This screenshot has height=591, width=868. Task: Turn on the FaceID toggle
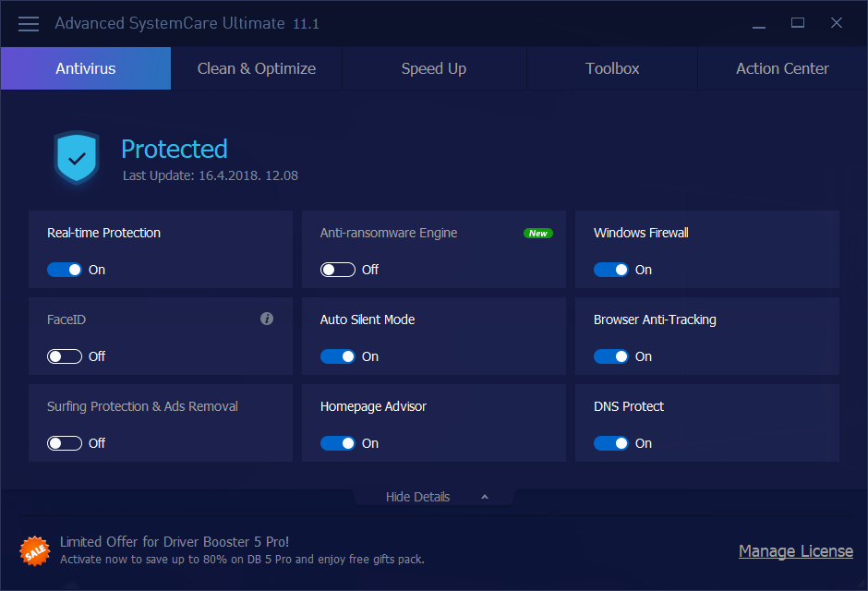pos(65,356)
